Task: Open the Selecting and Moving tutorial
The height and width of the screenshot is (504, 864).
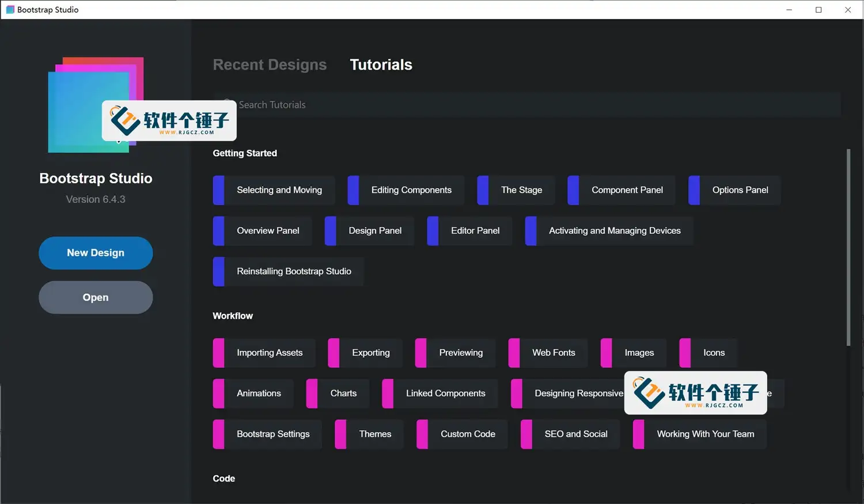Action: 274,190
